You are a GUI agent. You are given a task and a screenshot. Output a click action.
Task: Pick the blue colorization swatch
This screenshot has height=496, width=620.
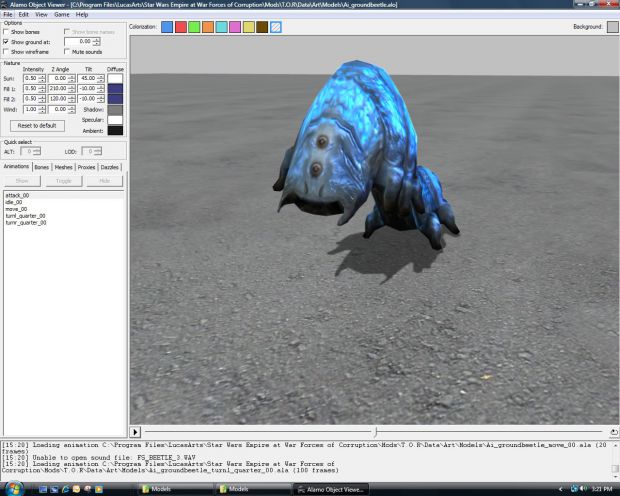(167, 27)
